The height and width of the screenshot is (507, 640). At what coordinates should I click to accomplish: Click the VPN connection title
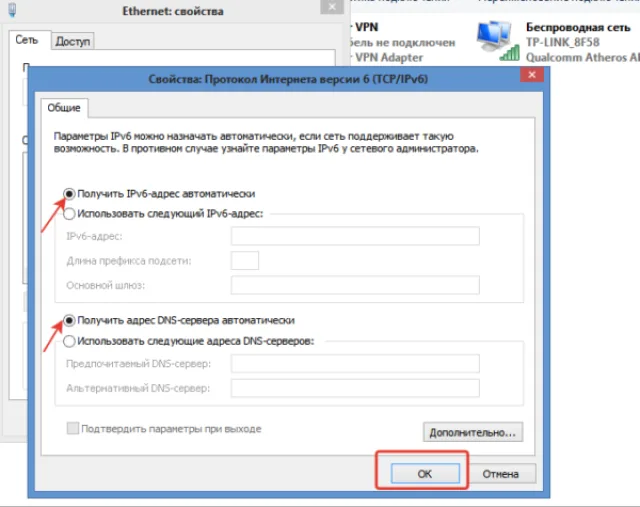(x=367, y=27)
